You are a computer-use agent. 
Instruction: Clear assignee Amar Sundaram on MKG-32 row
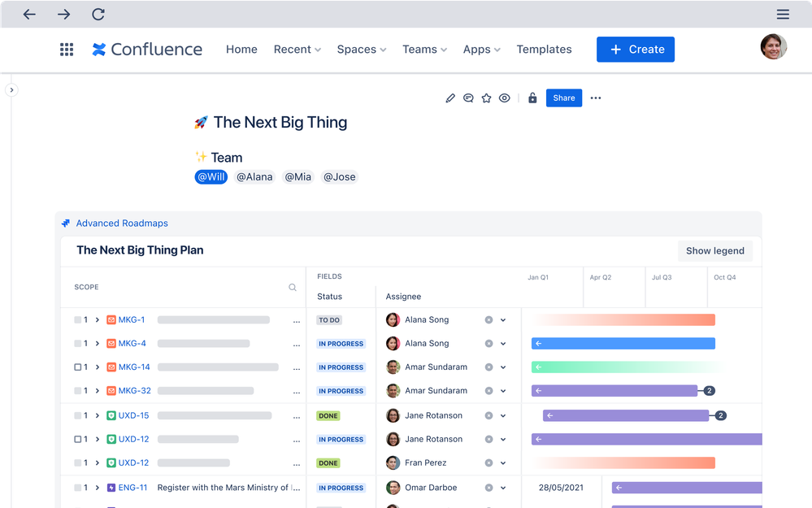point(489,391)
